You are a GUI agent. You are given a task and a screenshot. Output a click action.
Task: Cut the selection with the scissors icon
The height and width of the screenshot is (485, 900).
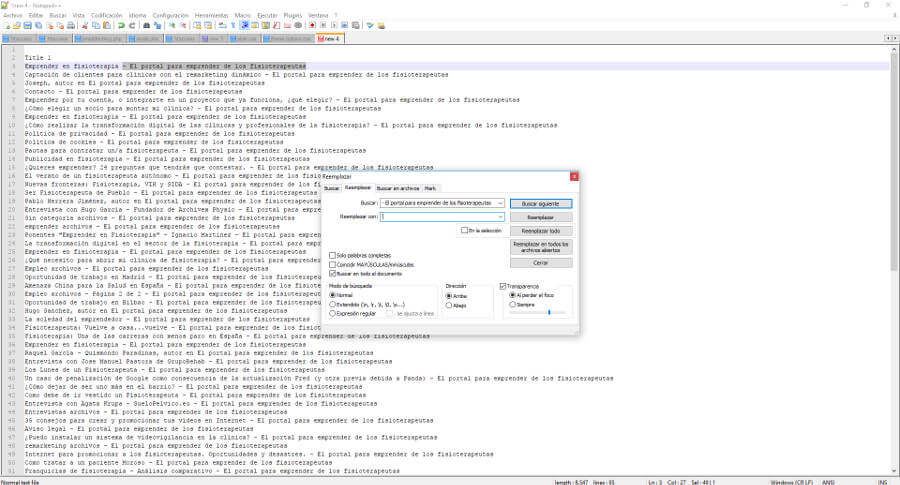click(86, 25)
